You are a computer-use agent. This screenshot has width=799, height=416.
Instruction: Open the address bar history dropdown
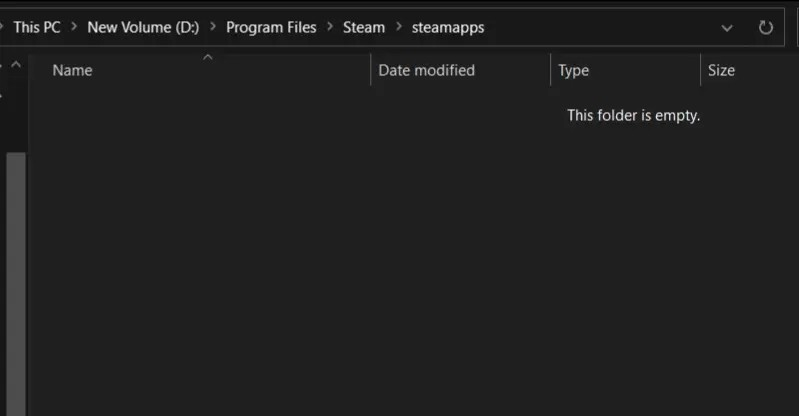[x=728, y=28]
